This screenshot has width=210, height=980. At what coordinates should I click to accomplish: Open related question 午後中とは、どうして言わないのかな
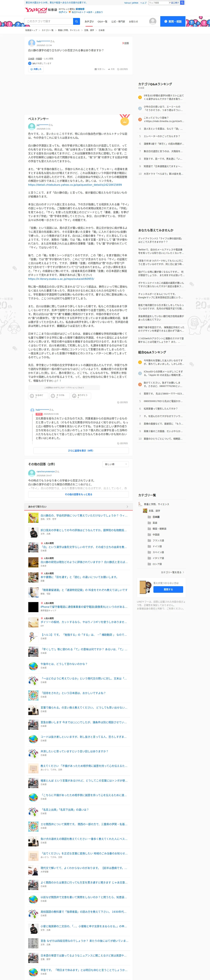64,664
